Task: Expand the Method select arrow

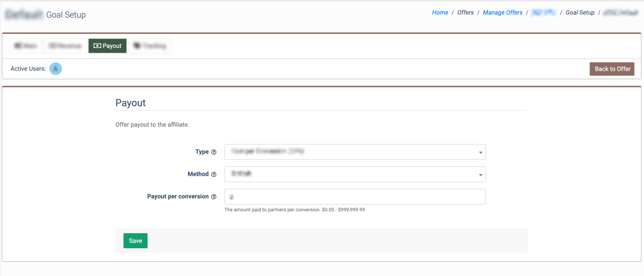Action: click(x=480, y=175)
